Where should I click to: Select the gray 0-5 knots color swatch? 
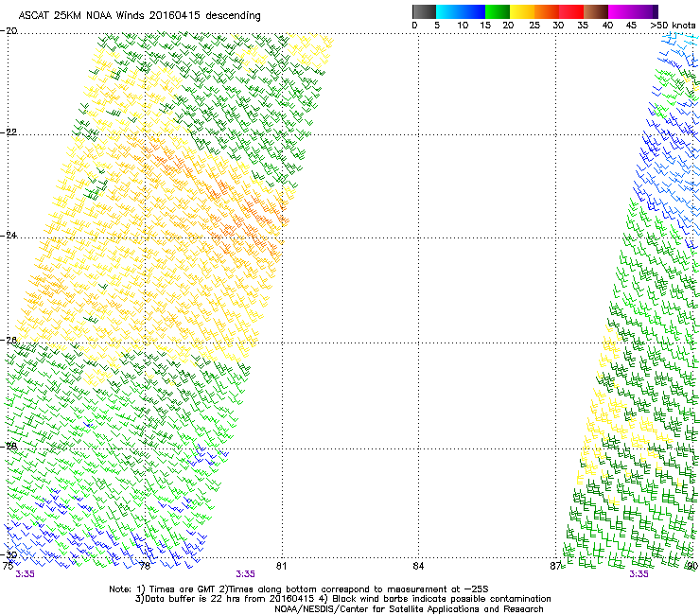click(x=424, y=11)
